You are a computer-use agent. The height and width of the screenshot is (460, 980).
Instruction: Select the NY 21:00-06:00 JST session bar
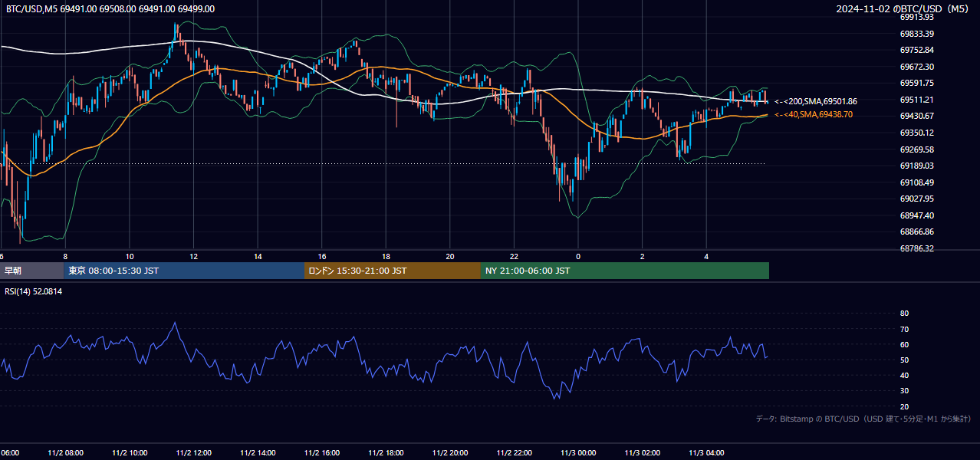click(x=625, y=271)
